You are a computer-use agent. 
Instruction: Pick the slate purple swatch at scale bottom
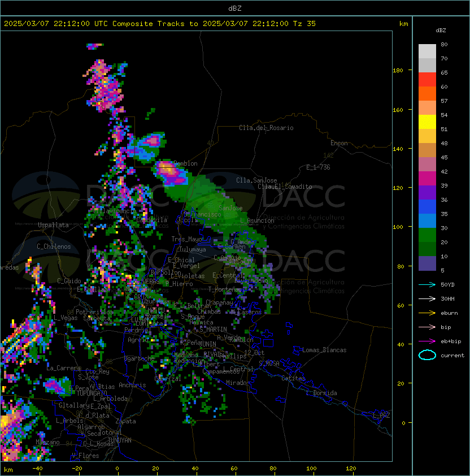(427, 263)
